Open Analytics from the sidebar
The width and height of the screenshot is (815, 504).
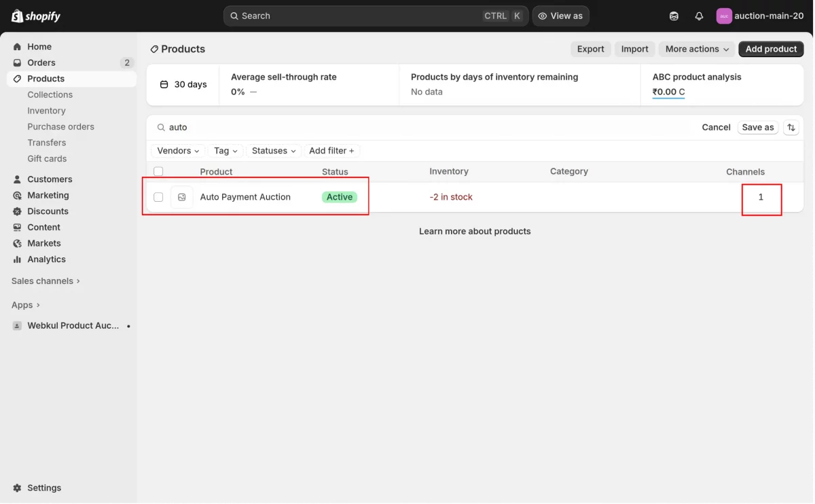tap(46, 259)
